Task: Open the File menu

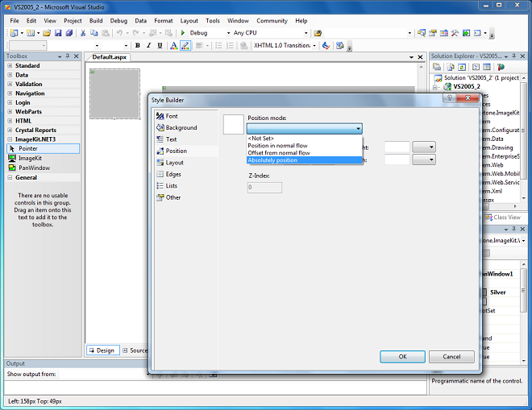Action: (x=15, y=21)
